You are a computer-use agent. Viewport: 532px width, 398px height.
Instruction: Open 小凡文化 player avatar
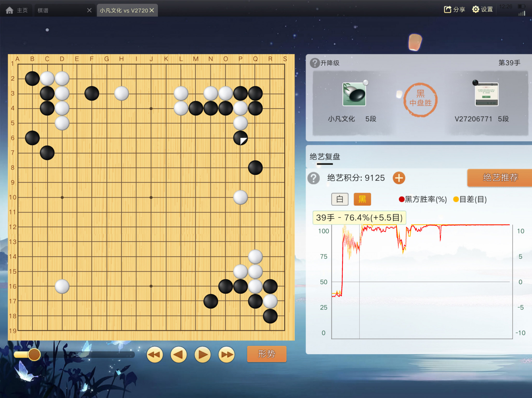coord(354,94)
